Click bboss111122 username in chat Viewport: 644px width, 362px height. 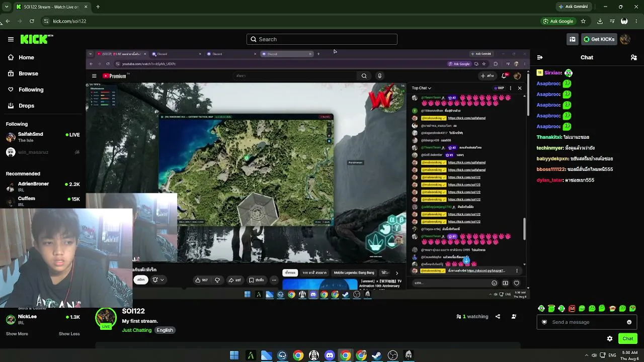550,169
